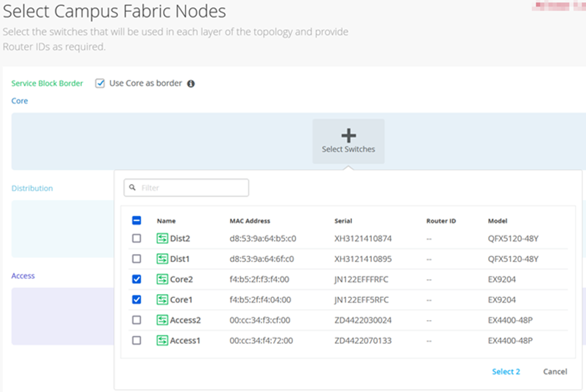Uncheck the Core1 row checkbox
The image size is (586, 392).
coord(137,300)
